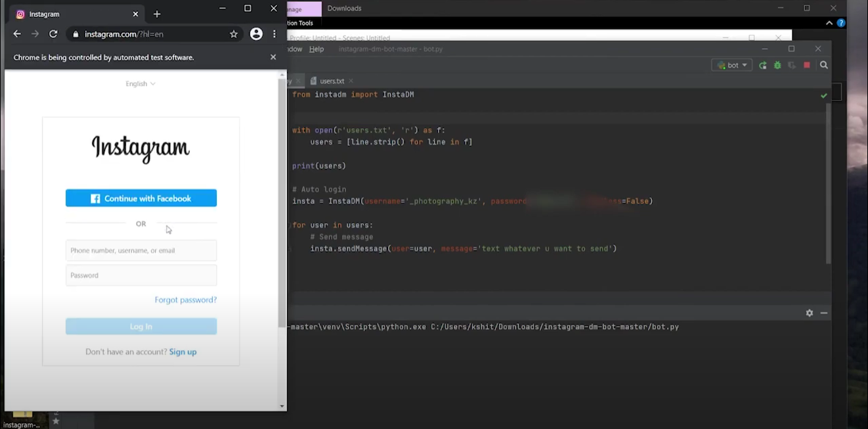Collapse the run panel with the minimize dash

[824, 313]
